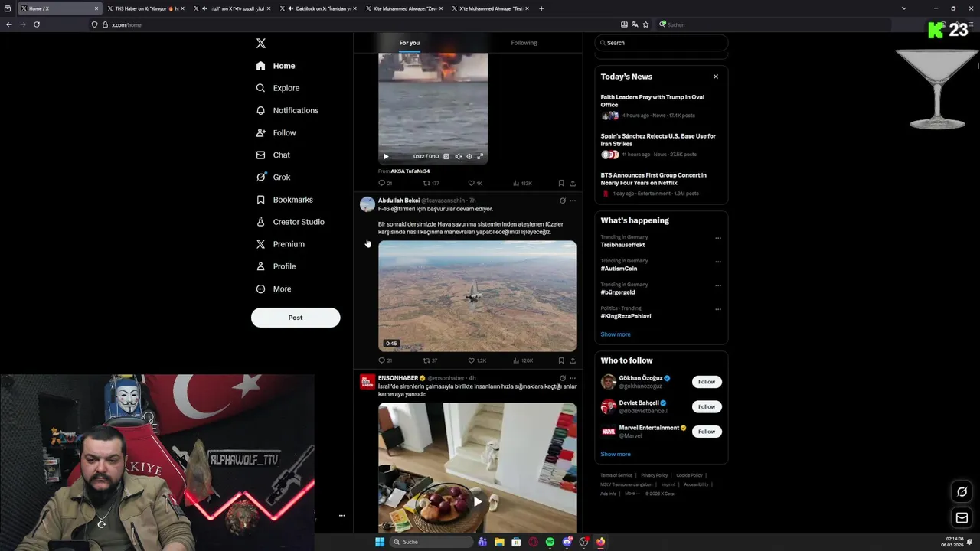This screenshot has width=980, height=551.
Task: Close the Today's News panel
Action: [716, 77]
